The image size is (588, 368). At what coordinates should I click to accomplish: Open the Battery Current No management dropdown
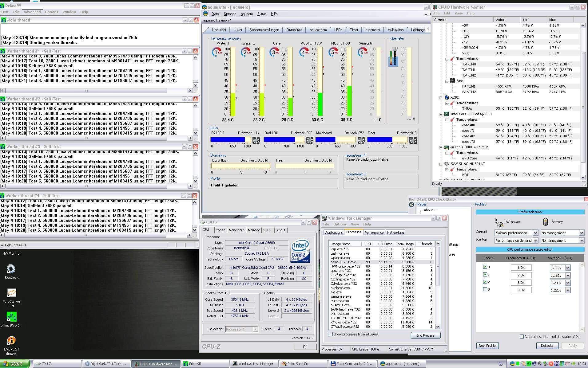pos(581,233)
